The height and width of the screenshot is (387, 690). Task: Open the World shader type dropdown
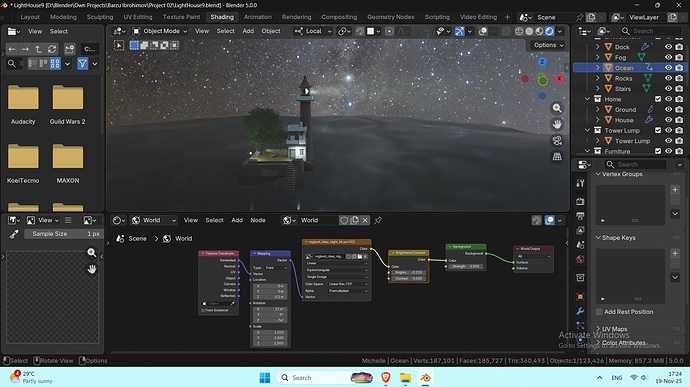[154, 220]
